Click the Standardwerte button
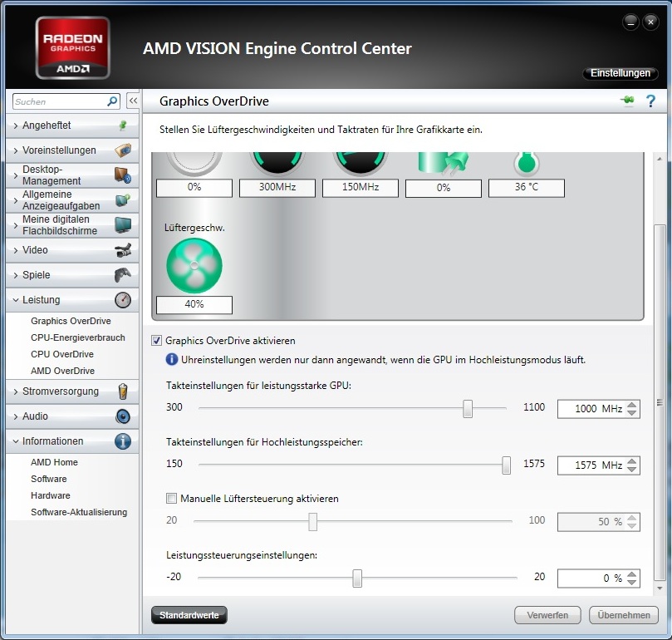 tap(189, 615)
